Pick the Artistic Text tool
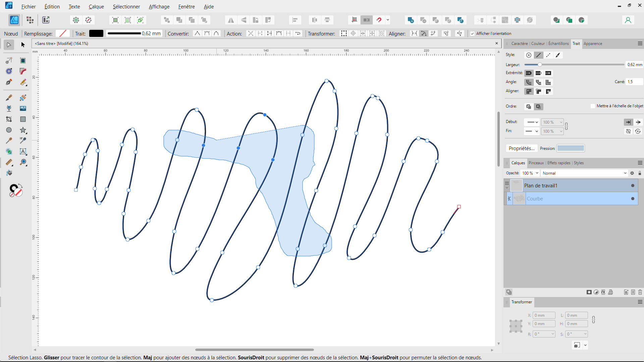The width and height of the screenshot is (644, 362). point(23,152)
